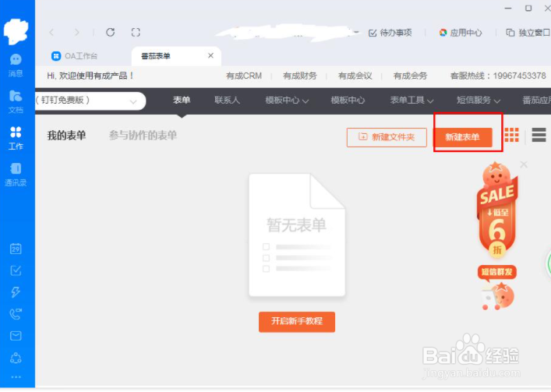The width and height of the screenshot is (551, 392).
Task: Go back with the left arrow
Action: (x=51, y=32)
